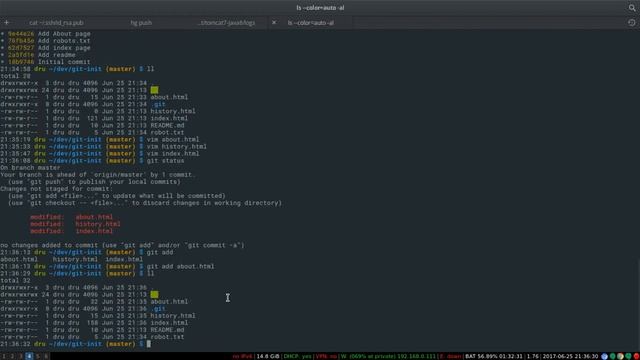The height and width of the screenshot is (360, 640).
Task: Open the terminal search magnifier icon
Action: [x=632, y=8]
